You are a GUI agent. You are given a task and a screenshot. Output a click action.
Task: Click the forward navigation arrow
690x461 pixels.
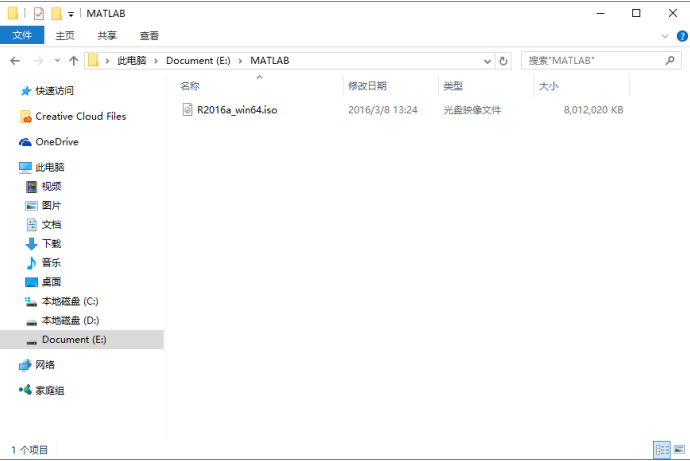pyautogui.click(x=39, y=61)
